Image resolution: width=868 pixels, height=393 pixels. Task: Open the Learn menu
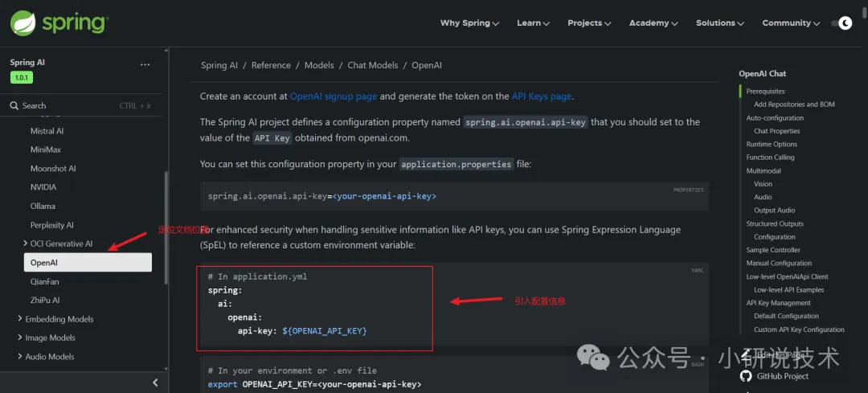tap(533, 23)
